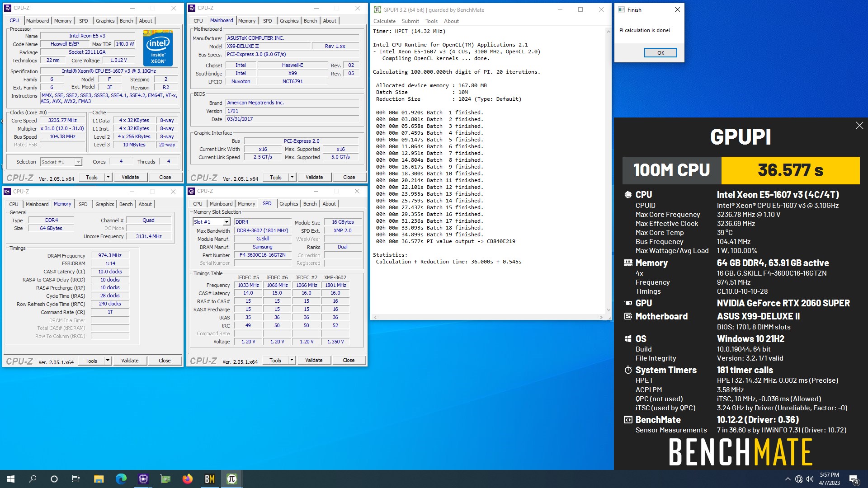Image resolution: width=868 pixels, height=488 pixels.
Task: Click PI value output CB840E219 line
Action: click(x=445, y=241)
